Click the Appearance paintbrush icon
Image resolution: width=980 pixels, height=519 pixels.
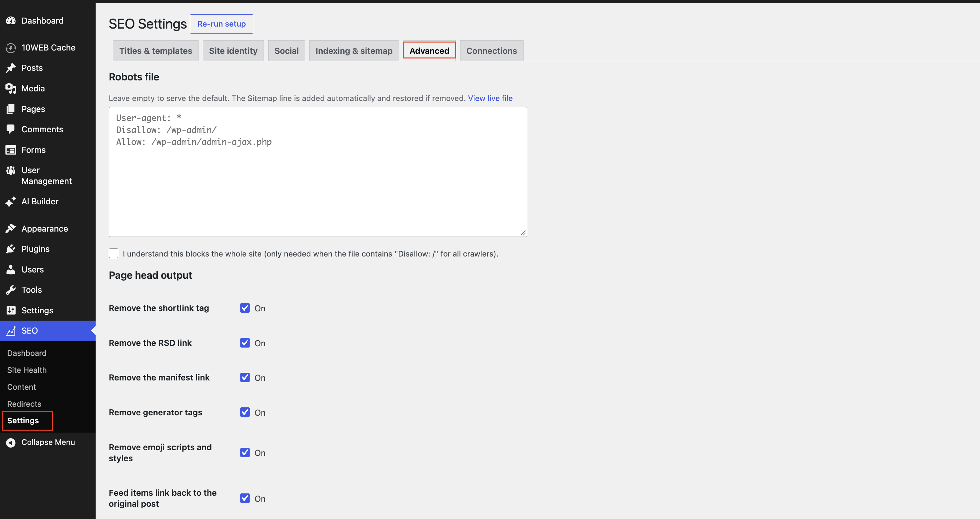(x=11, y=229)
